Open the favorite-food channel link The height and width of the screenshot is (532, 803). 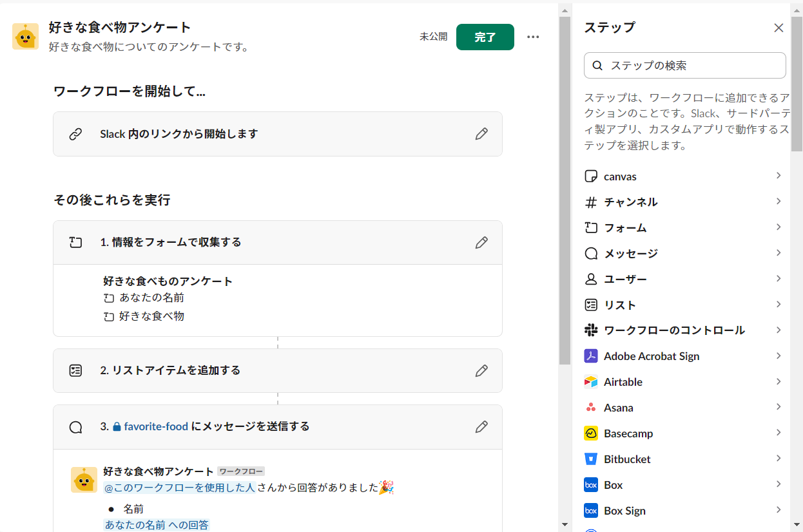[x=156, y=426]
